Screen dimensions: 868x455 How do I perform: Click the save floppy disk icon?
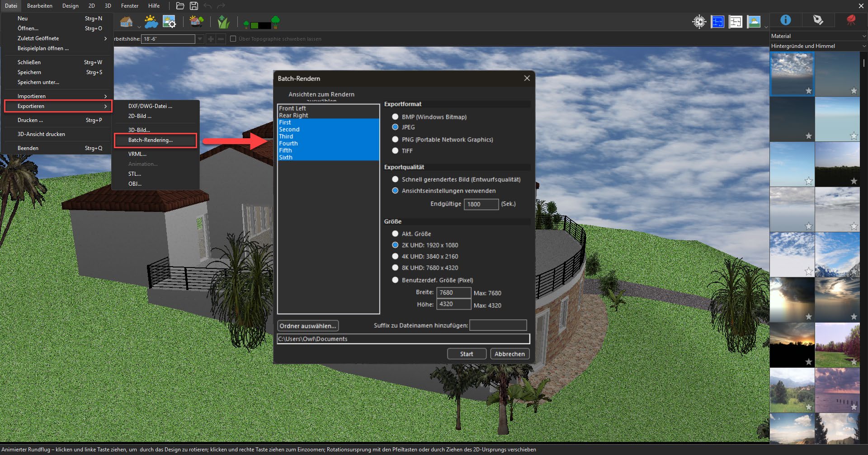[x=194, y=6]
